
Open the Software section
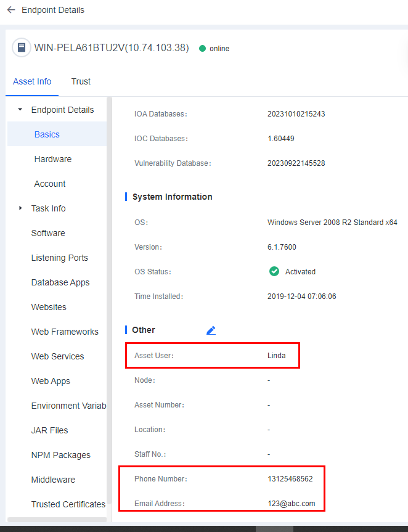[48, 233]
